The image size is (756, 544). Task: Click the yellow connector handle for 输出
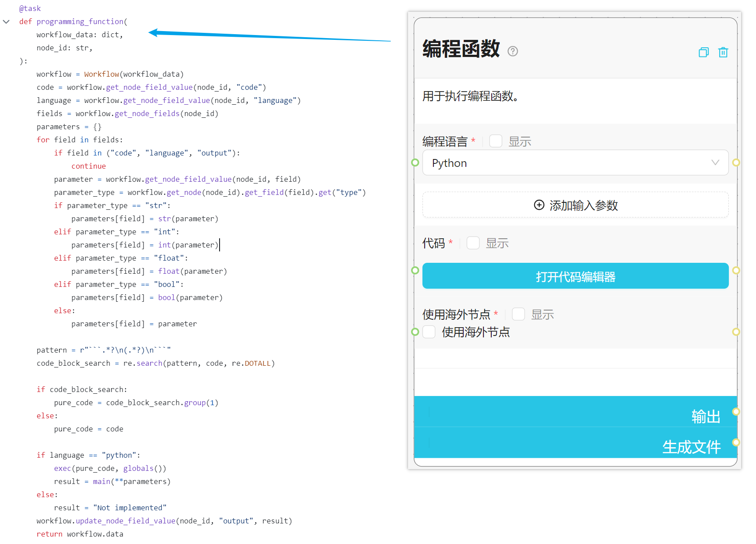(736, 411)
